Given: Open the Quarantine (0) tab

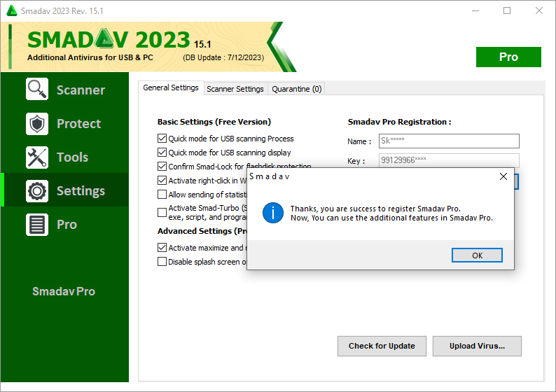Looking at the screenshot, I should point(297,89).
